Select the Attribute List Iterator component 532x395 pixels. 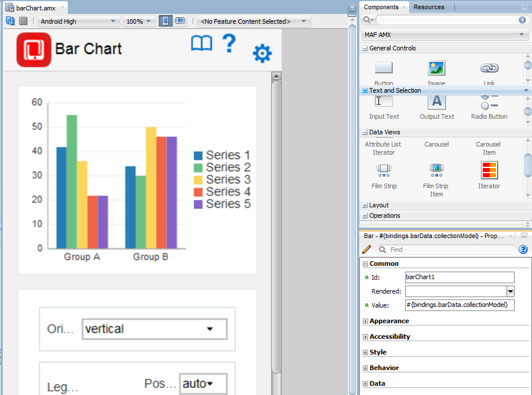point(383,148)
